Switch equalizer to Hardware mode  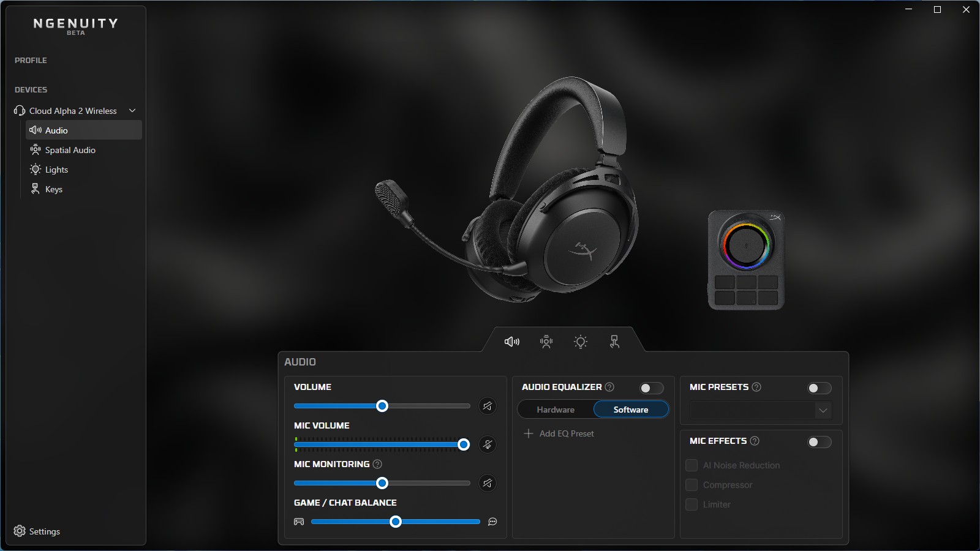[556, 410]
